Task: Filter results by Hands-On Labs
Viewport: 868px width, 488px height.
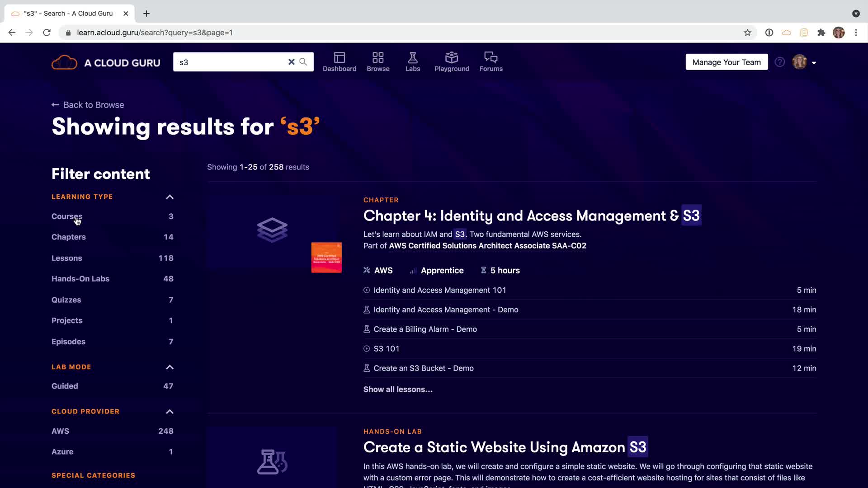Action: pos(80,279)
